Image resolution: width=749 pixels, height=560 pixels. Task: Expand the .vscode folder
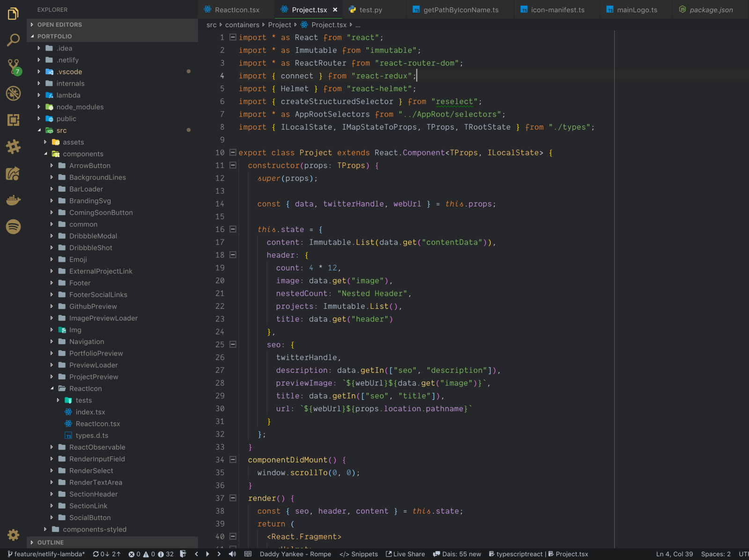[112, 72]
